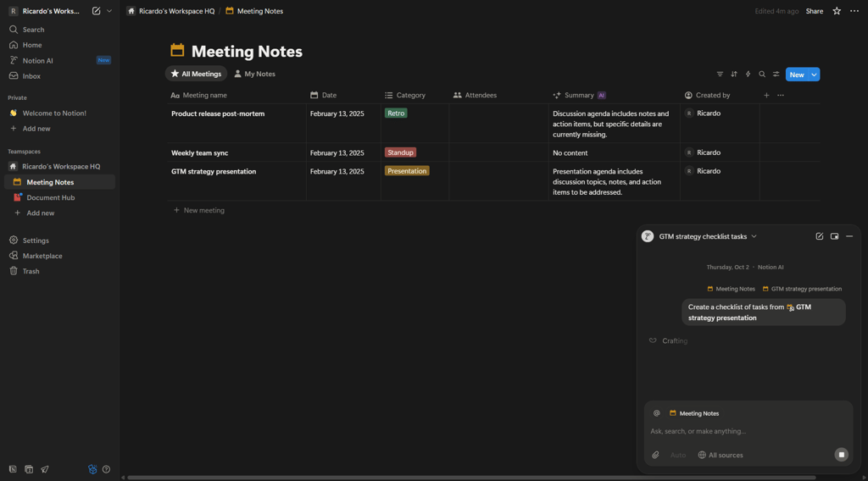868x481 pixels.
Task: Click New meeting to add a row
Action: (x=199, y=210)
